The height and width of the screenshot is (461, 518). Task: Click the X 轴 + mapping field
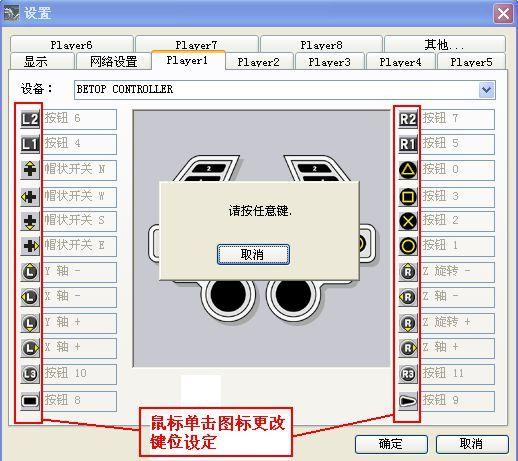79,348
